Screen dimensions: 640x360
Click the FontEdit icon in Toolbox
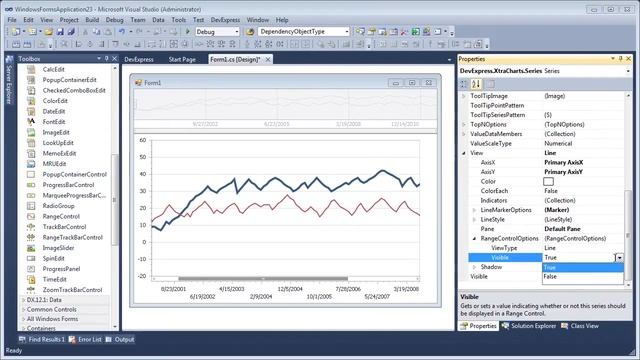point(31,122)
